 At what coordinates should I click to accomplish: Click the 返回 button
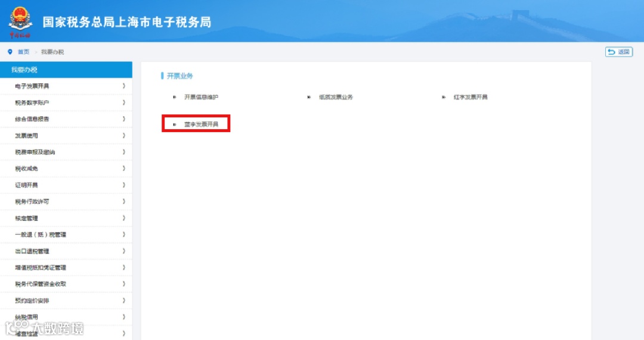619,52
